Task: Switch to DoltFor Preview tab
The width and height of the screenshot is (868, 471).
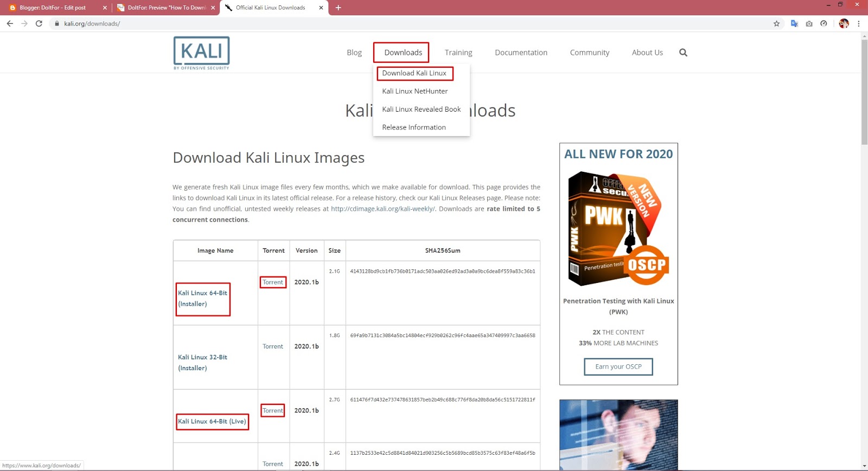Action: coord(166,8)
